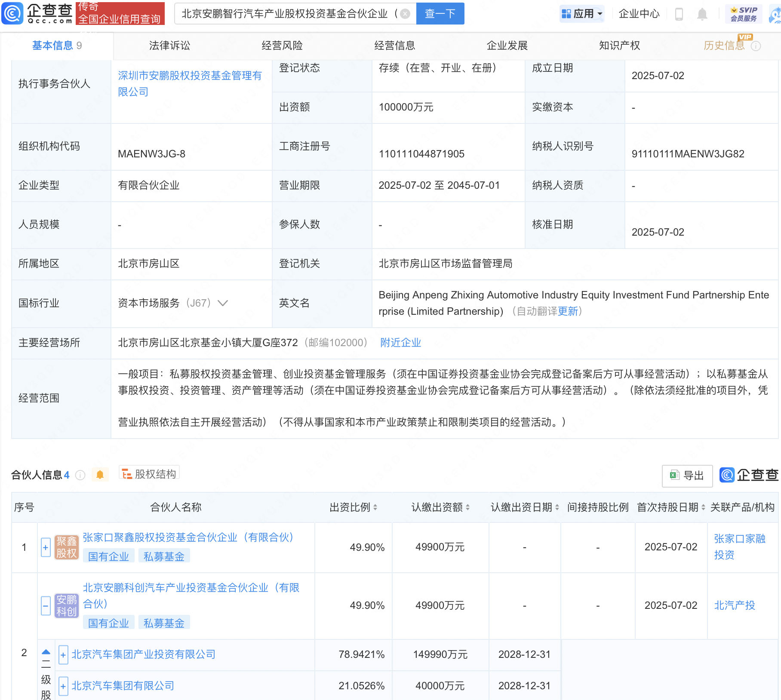Switch to 企业发展 tab
The height and width of the screenshot is (700, 781).
pyautogui.click(x=507, y=46)
